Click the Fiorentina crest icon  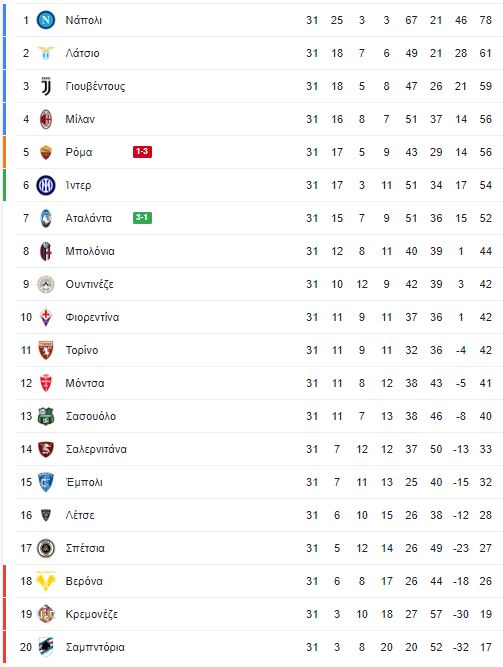(46, 317)
